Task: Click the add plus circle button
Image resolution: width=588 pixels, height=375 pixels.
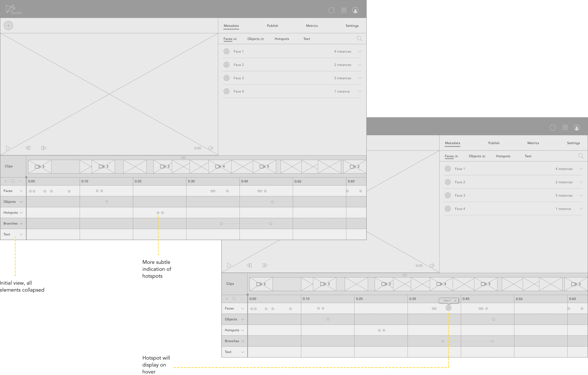Action: point(8,25)
